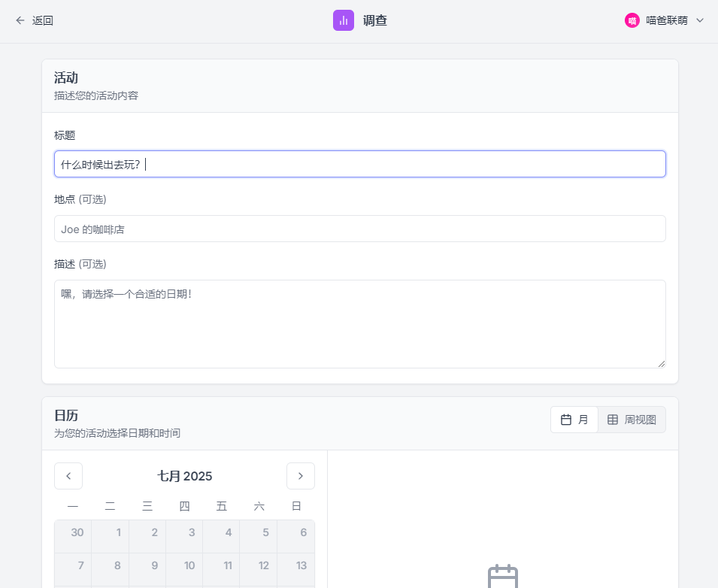Click the 活动 section heading
The height and width of the screenshot is (588, 718).
66,77
